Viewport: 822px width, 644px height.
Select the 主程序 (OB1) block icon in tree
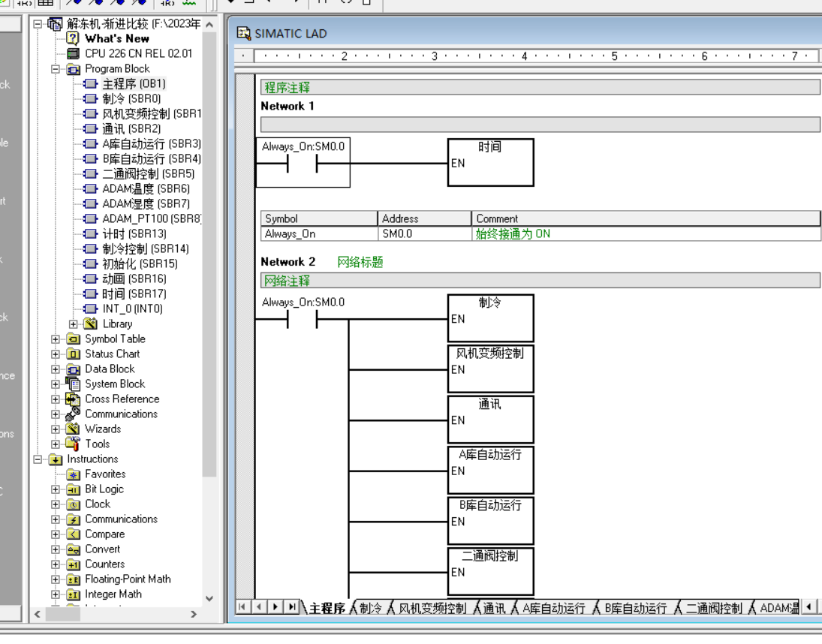point(91,84)
